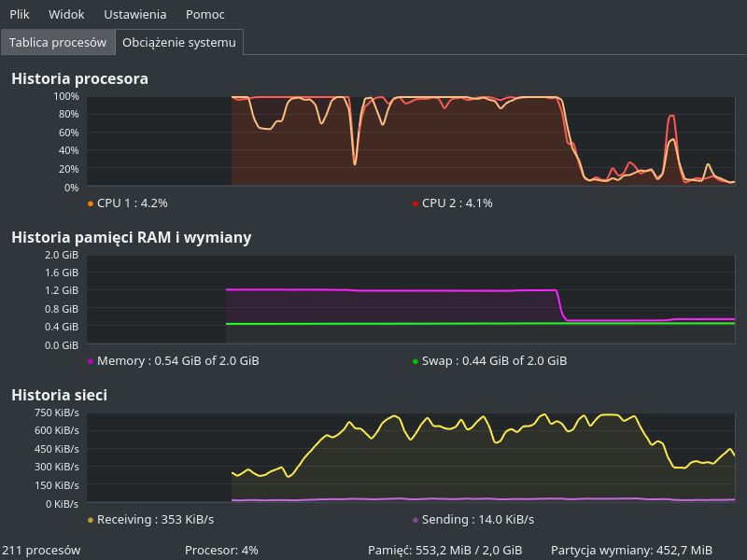Viewport: 747px width, 560px height.
Task: Click the green Swap color dot
Action: pos(416,361)
